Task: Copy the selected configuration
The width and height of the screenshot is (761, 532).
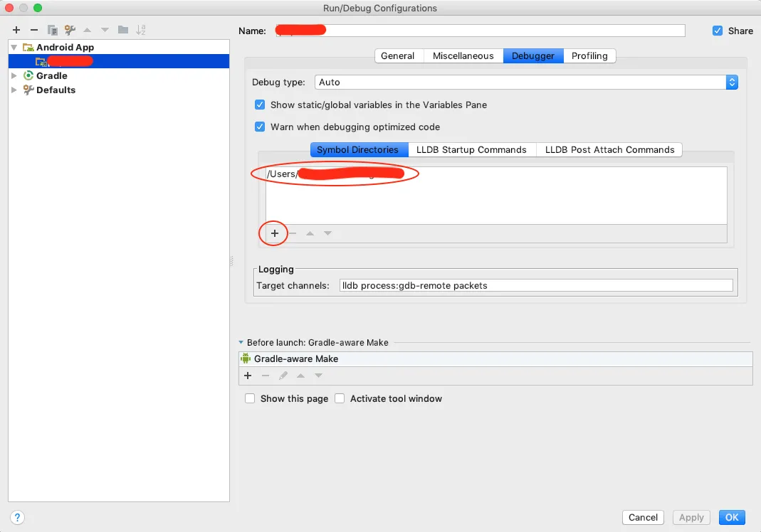Action: pos(53,30)
